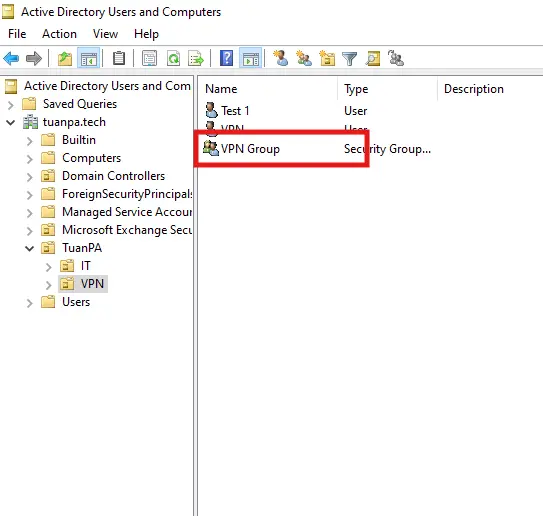Expand the Users container
This screenshot has width=543, height=516.
click(x=30, y=303)
